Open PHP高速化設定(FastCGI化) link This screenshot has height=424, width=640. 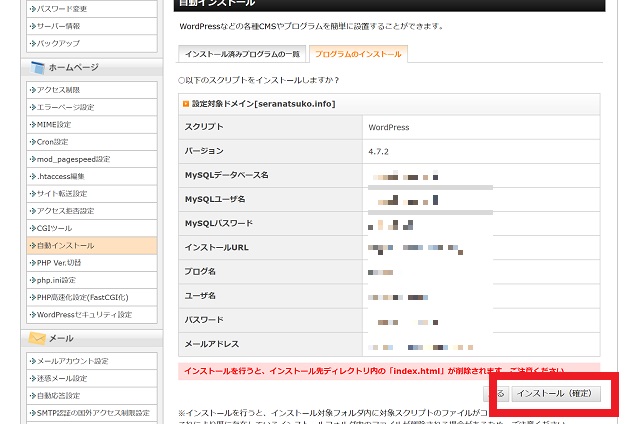coord(92,297)
